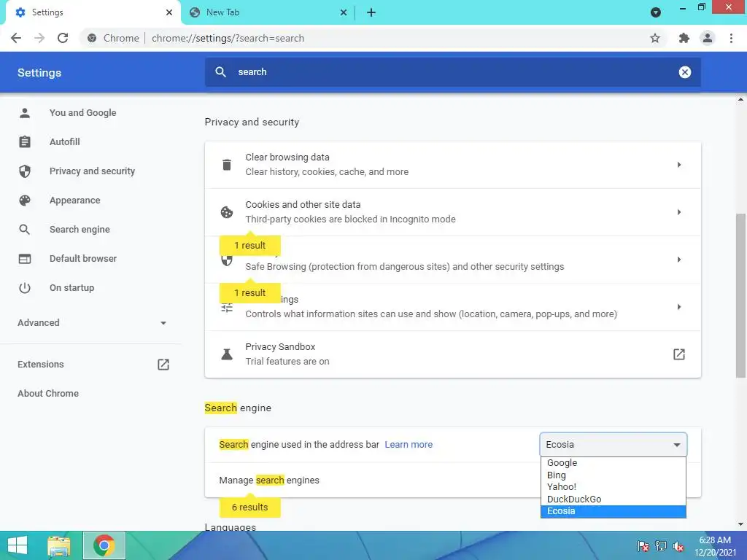Close the Settings tab

tap(169, 12)
